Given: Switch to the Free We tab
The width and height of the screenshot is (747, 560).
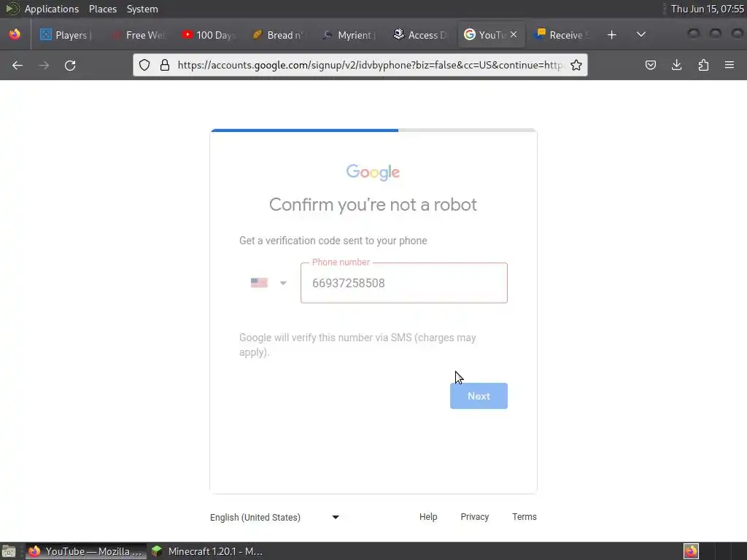Looking at the screenshot, I should pos(138,35).
